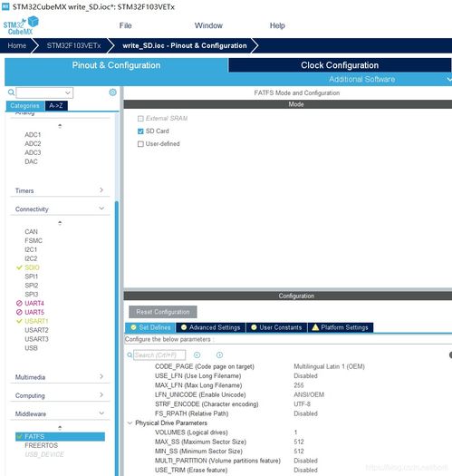Click the STM32CubeMX logo

pos(21,25)
